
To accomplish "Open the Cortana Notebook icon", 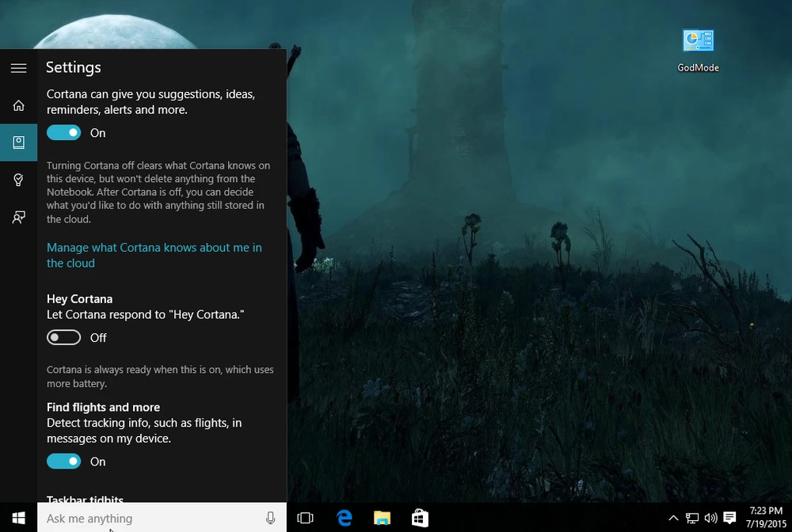I will pyautogui.click(x=18, y=142).
